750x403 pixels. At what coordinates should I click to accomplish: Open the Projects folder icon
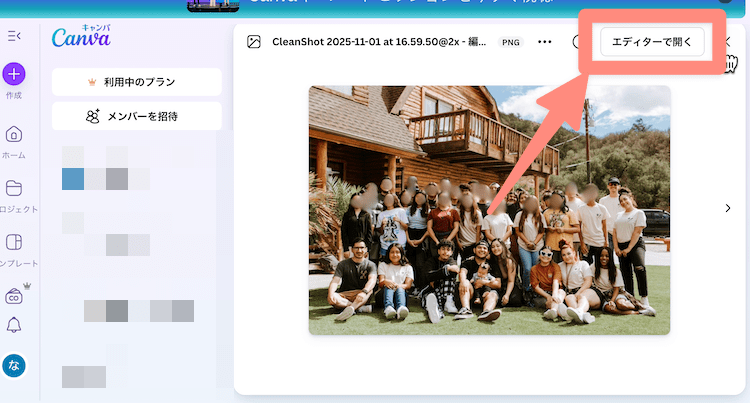[x=14, y=188]
